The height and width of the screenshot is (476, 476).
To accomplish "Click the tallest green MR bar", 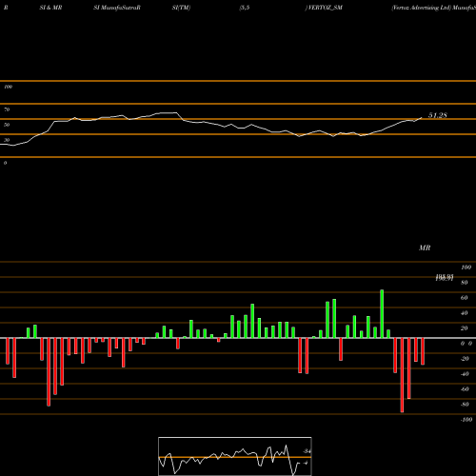I will point(382,313).
